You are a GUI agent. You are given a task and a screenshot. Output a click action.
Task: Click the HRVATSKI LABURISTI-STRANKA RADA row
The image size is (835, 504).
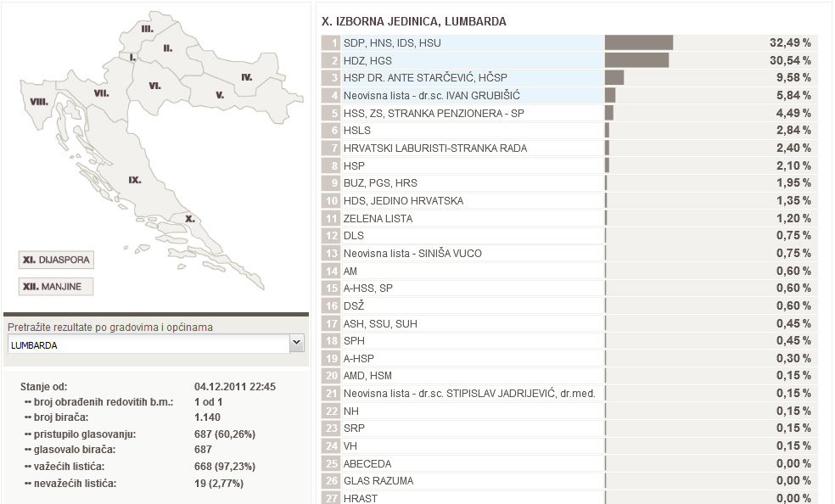click(462, 148)
